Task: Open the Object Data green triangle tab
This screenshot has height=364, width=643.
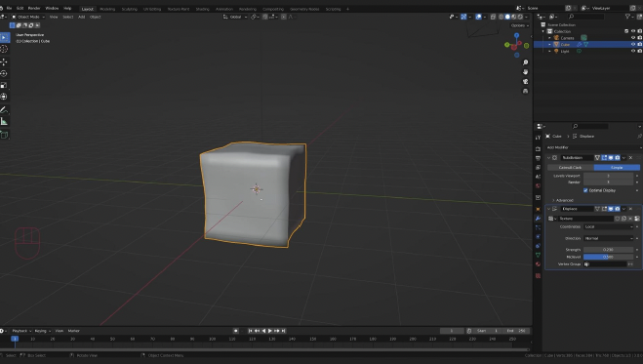Action: point(538,255)
